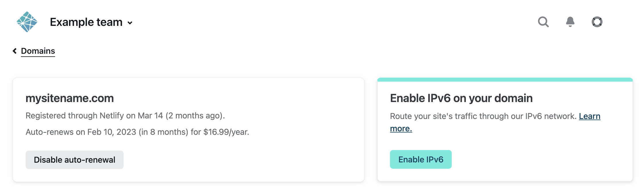Click the $16.99/year price text
Screen dimensions: 644x192
click(x=226, y=132)
